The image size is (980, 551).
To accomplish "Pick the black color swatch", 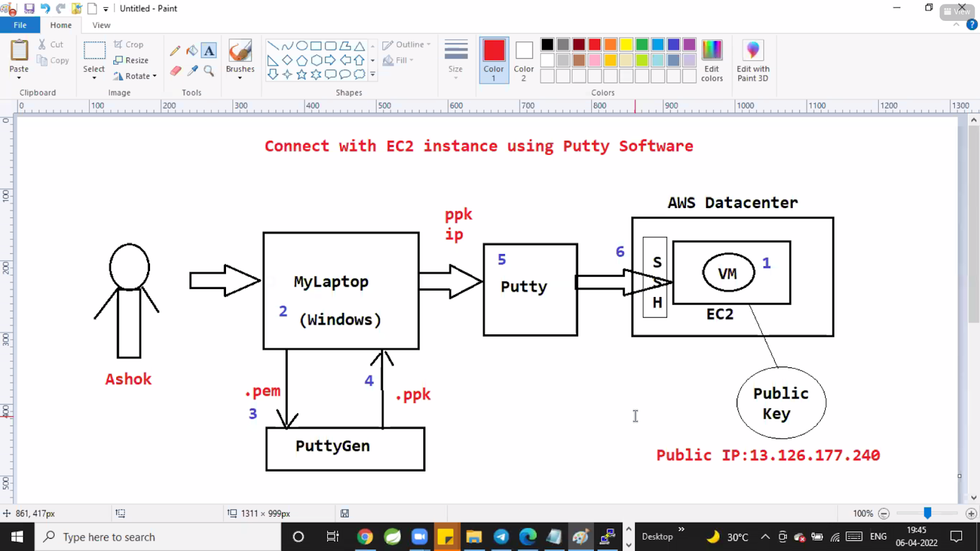I will coord(548,45).
